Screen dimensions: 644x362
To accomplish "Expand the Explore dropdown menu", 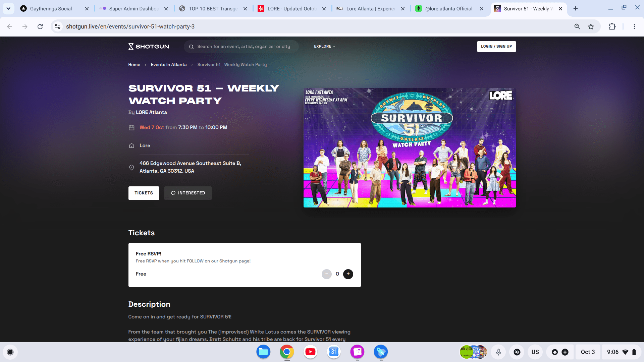I will [x=324, y=47].
